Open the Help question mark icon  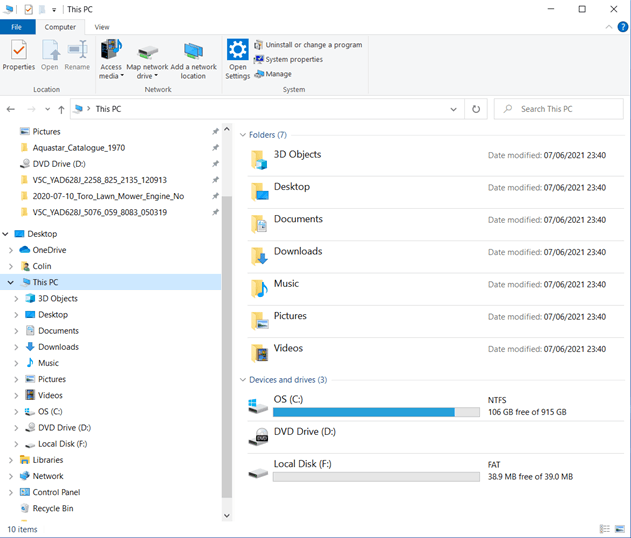click(622, 27)
